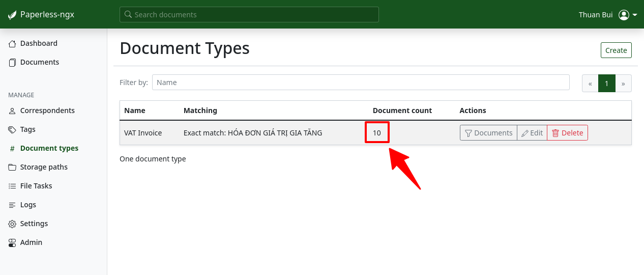This screenshot has width=644, height=275.
Task: Open the Logs icon in sidebar
Action: (12, 205)
